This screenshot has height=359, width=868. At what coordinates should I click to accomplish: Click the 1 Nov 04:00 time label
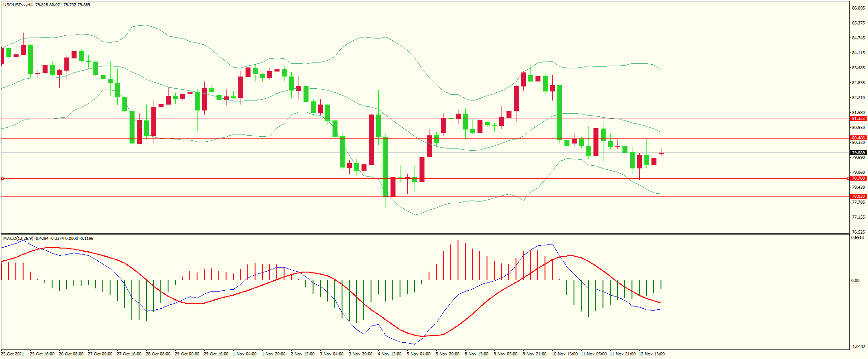(x=245, y=354)
